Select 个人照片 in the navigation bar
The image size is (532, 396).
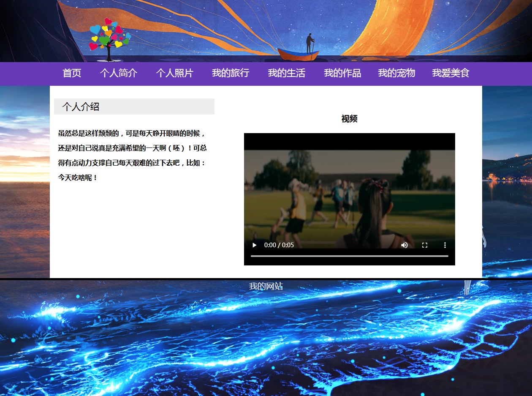pyautogui.click(x=174, y=73)
